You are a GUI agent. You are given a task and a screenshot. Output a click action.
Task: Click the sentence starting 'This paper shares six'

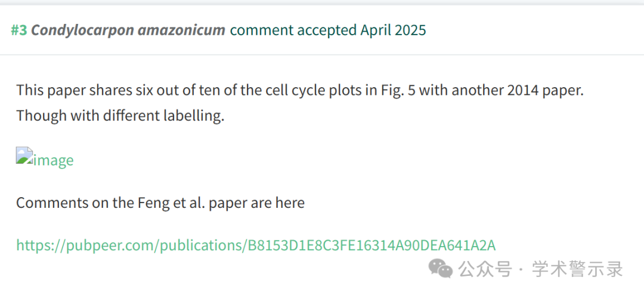[x=300, y=90]
